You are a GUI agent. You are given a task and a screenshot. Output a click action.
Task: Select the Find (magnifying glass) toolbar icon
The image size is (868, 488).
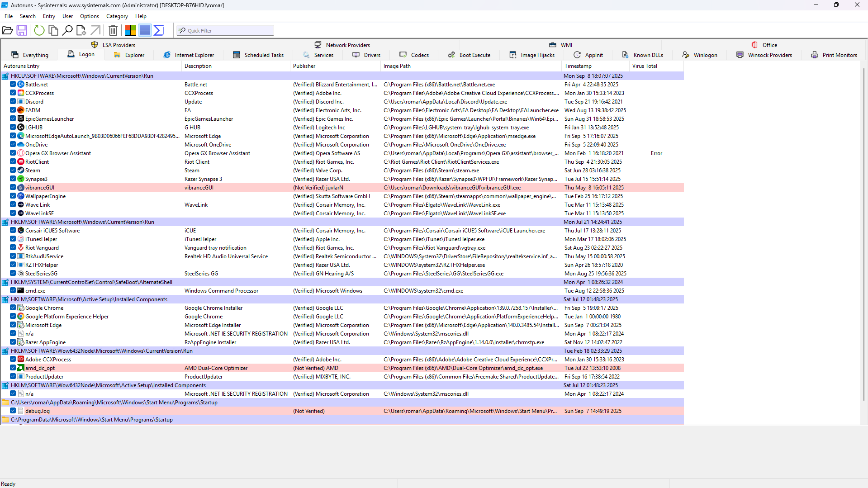pyautogui.click(x=67, y=30)
